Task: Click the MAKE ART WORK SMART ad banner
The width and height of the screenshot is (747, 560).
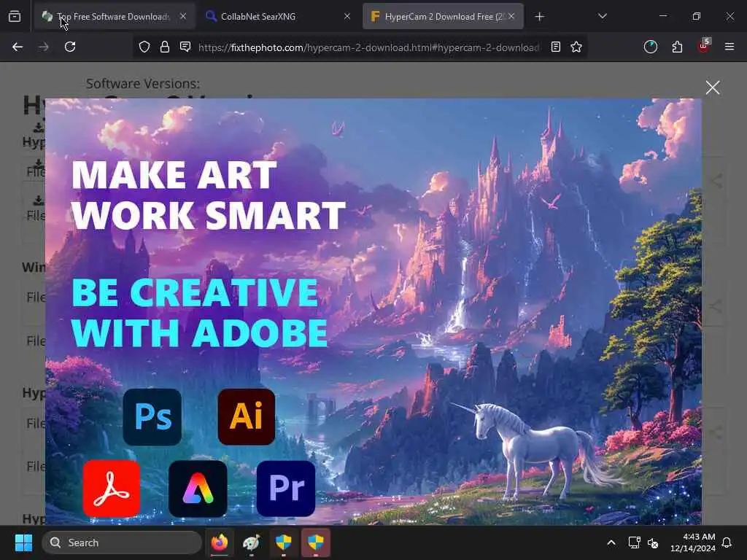Action: (373, 311)
